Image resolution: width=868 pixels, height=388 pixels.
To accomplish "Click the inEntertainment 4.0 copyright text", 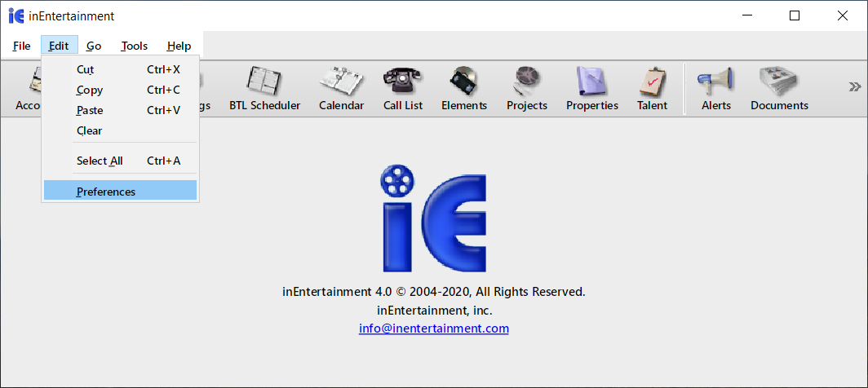I will coord(433,292).
